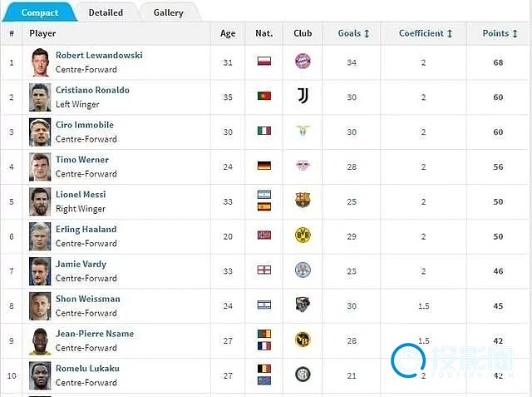Click Cristiano Ronaldo's portrait thumbnail
The width and height of the screenshot is (532, 397).
pos(40,97)
